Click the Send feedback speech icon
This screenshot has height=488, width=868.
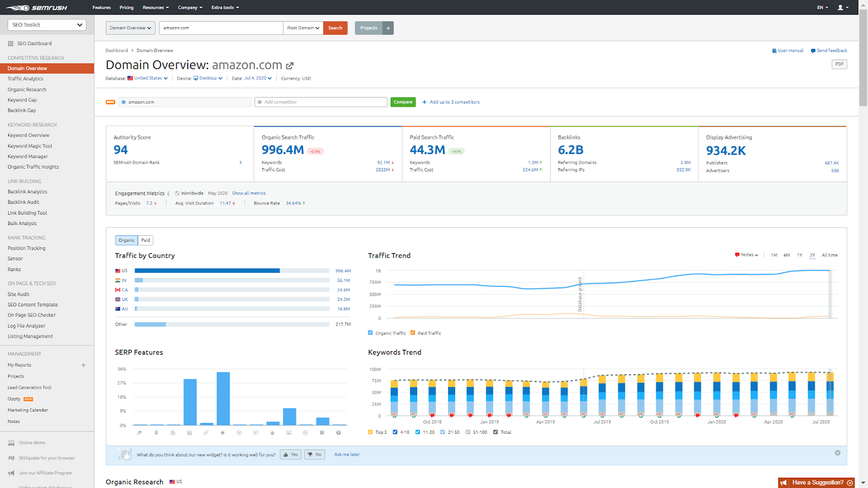(x=813, y=51)
